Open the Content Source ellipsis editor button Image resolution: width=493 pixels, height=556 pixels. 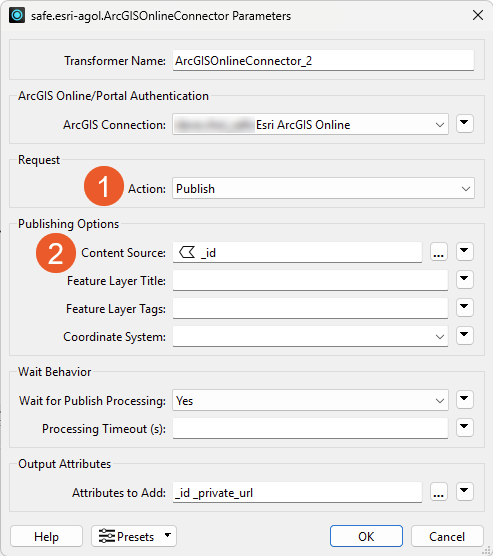[439, 252]
